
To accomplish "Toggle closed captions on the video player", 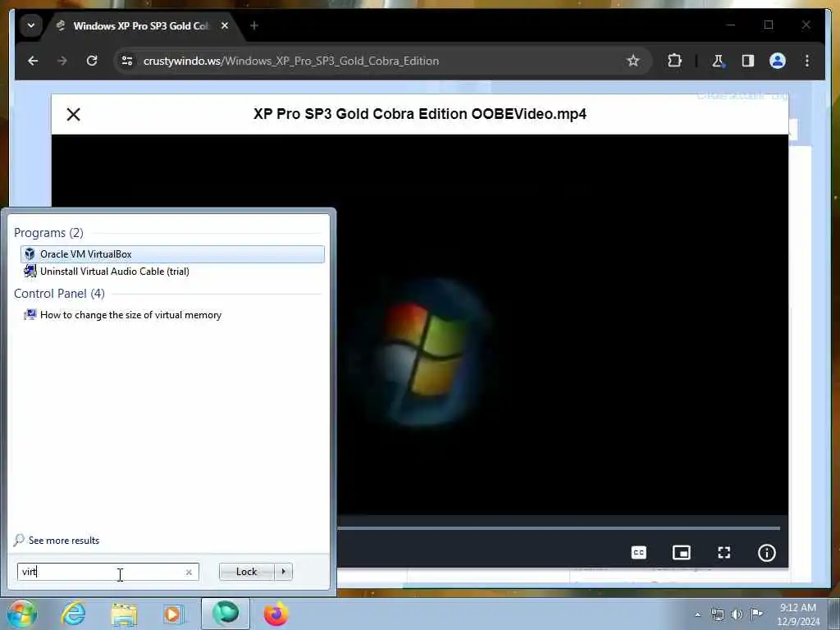I will 638,553.
